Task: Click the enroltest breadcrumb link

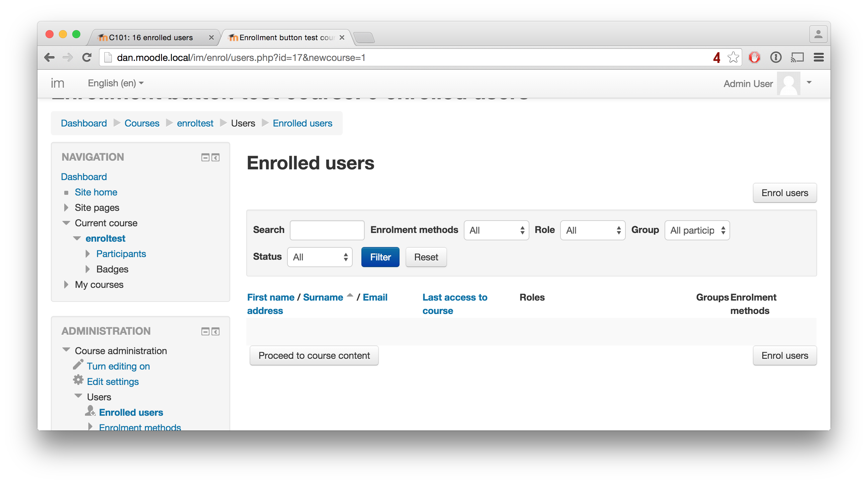Action: (195, 124)
